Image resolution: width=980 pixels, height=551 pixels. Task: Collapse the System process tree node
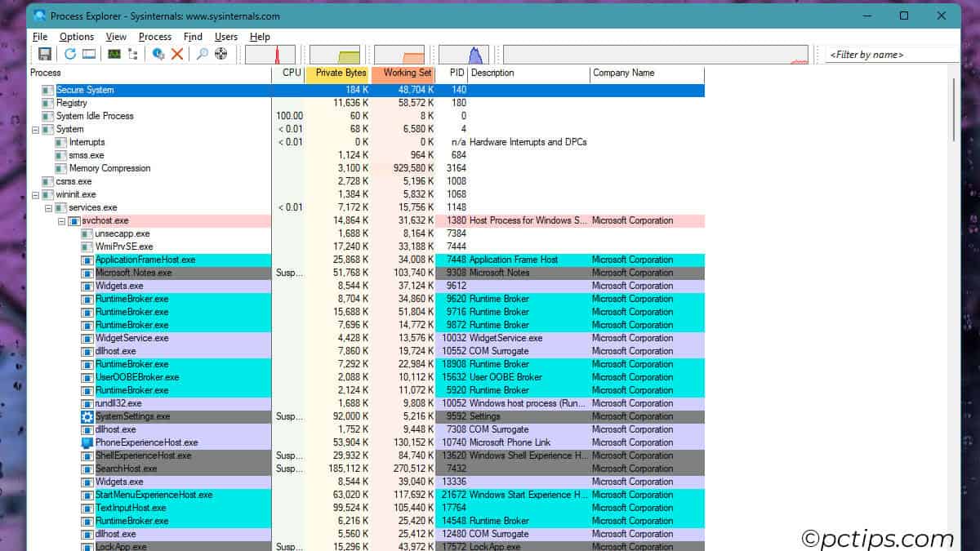[35, 129]
